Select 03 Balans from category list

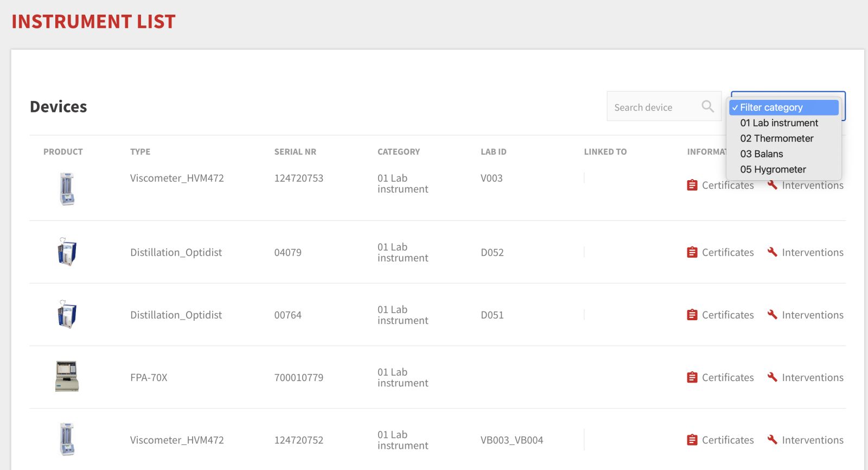point(761,154)
